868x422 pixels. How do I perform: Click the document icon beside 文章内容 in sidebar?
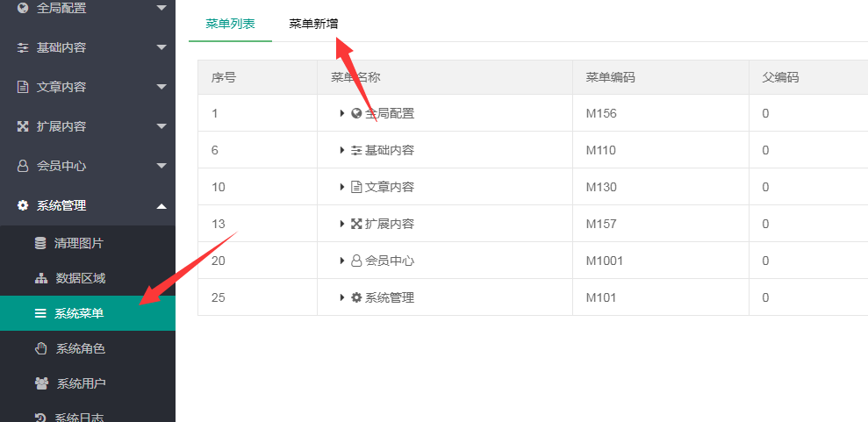pos(23,87)
